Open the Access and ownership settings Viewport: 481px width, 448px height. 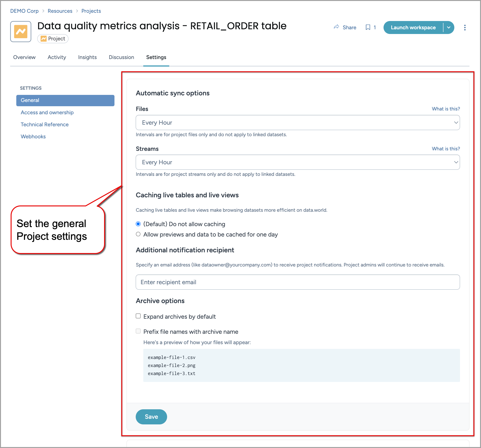[x=47, y=113]
